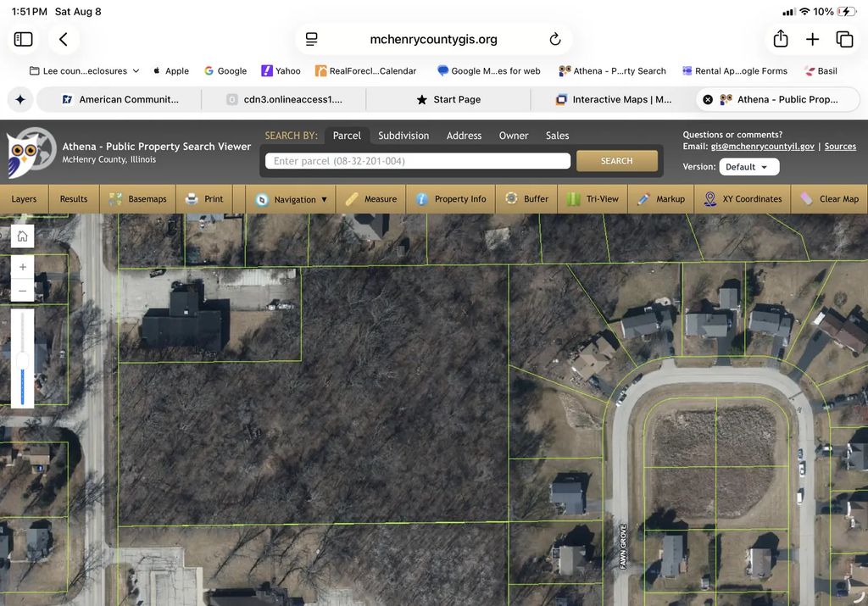The width and height of the screenshot is (868, 606).
Task: Expand the Lee coun...eclosures bookmark folder
Action: point(84,71)
